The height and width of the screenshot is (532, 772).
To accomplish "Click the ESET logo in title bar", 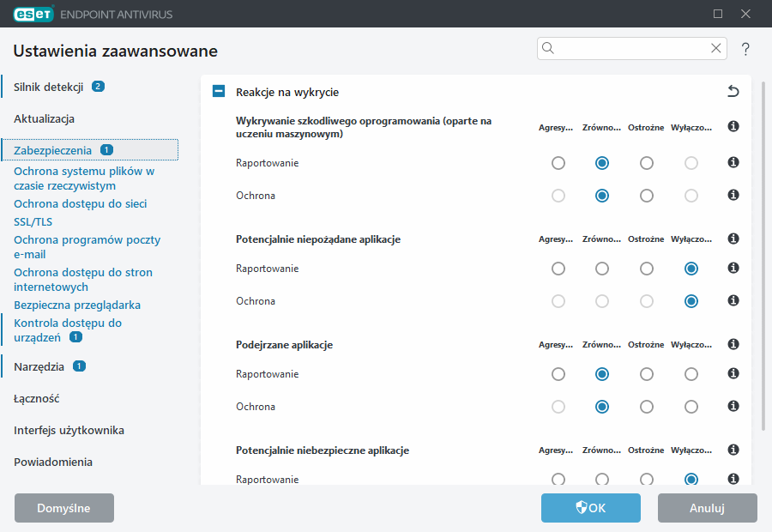I will 32,13.
